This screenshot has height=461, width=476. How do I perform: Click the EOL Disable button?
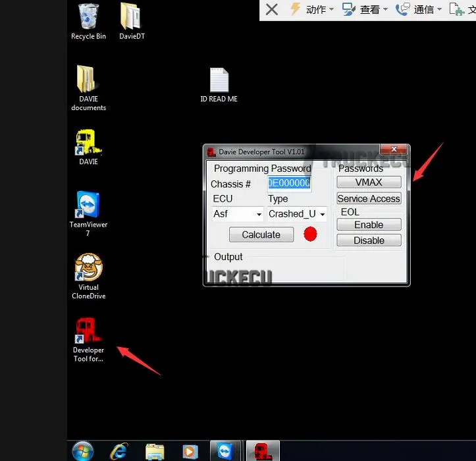tap(369, 240)
